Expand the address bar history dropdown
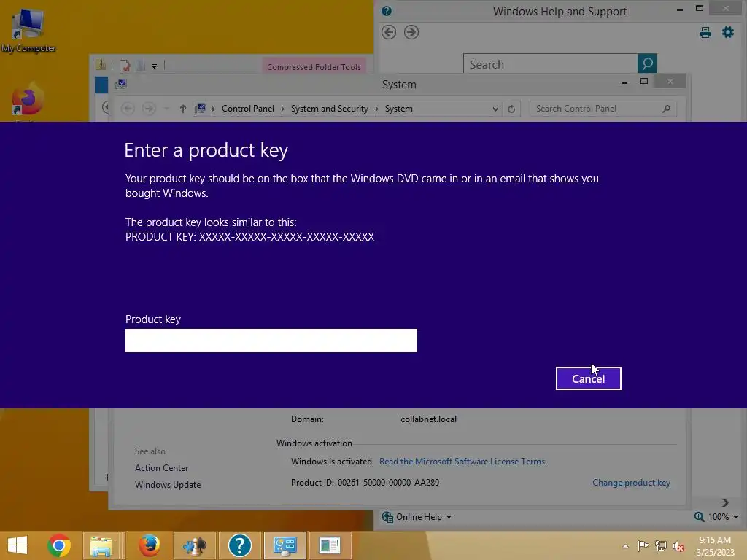Image resolution: width=747 pixels, height=560 pixels. coord(495,109)
